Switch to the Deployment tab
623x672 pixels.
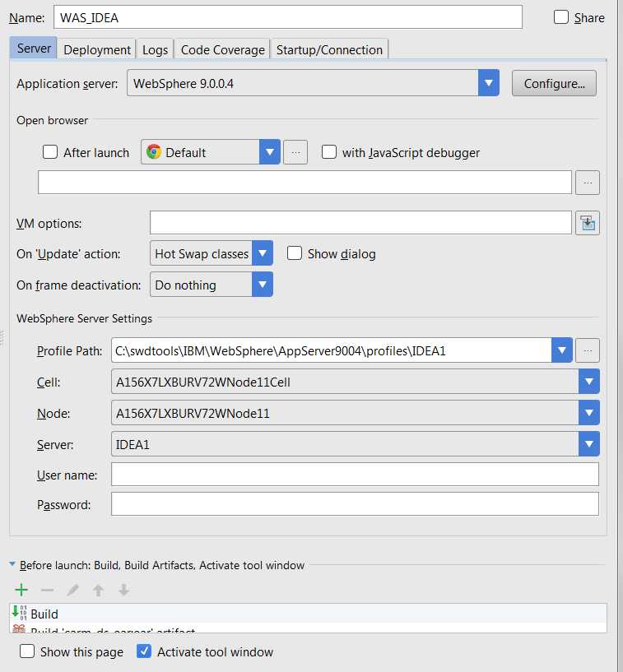[97, 49]
